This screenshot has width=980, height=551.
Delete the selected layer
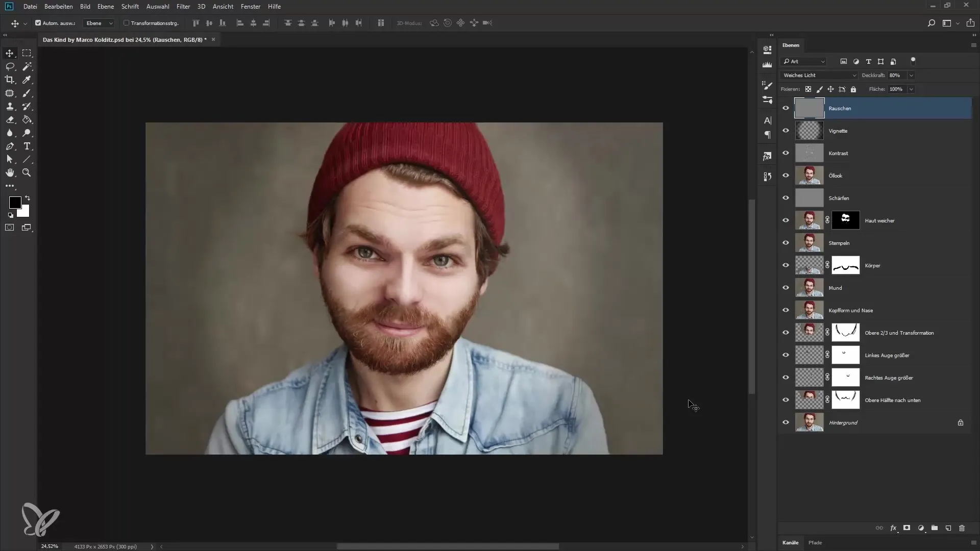tap(962, 528)
